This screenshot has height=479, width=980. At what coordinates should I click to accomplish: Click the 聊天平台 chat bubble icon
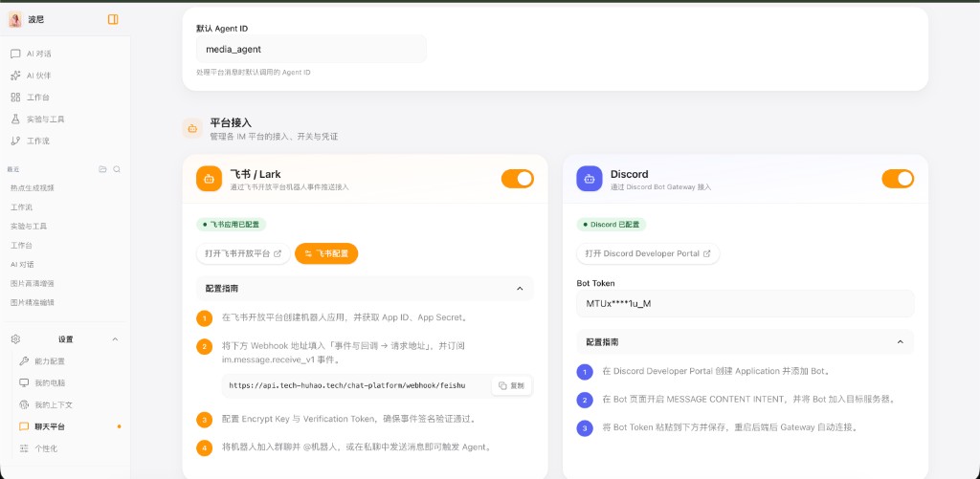[x=24, y=426]
